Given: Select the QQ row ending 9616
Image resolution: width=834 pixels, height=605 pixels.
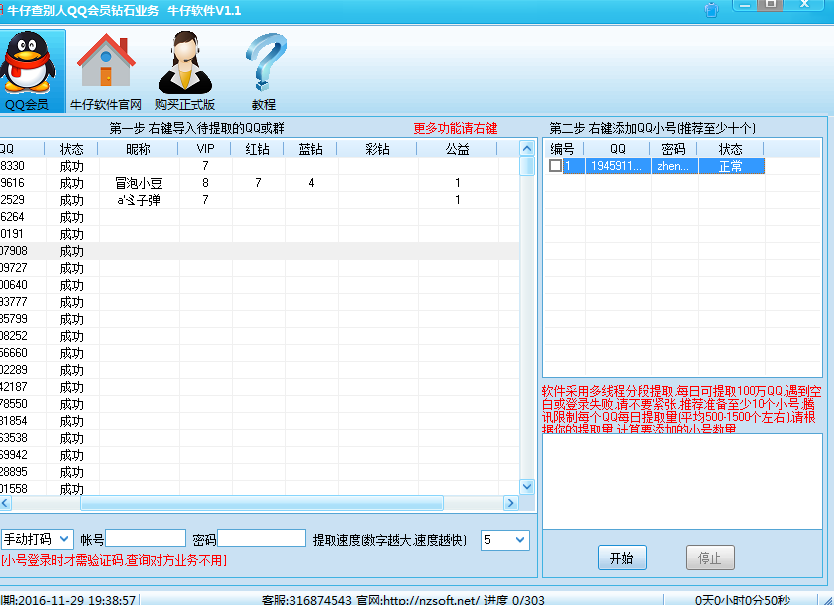Looking at the screenshot, I should click(260, 183).
